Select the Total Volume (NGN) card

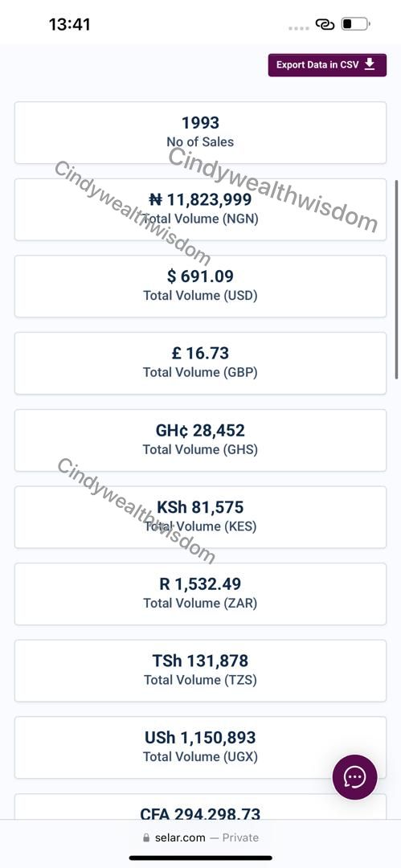(200, 209)
